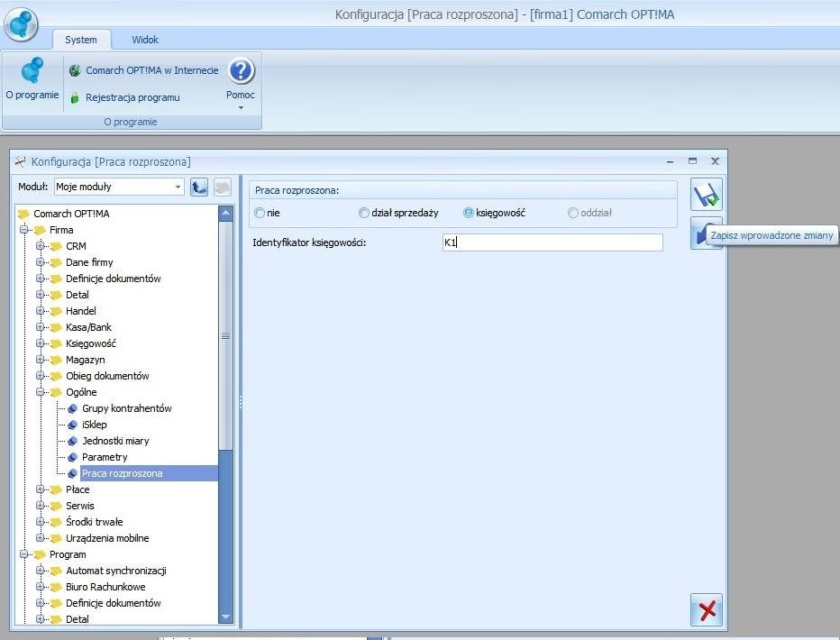Click the Księgowość folder icon in tree

click(56, 343)
